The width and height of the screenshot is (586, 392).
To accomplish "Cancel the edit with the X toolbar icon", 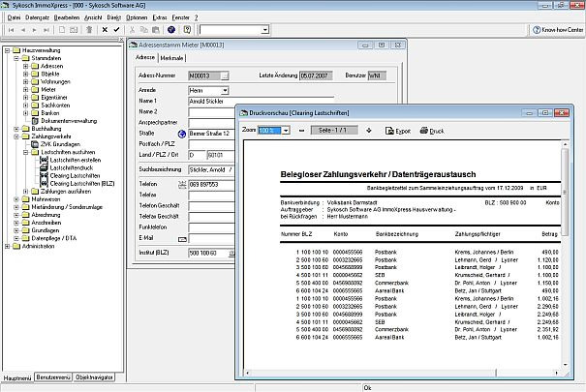I will [x=105, y=30].
